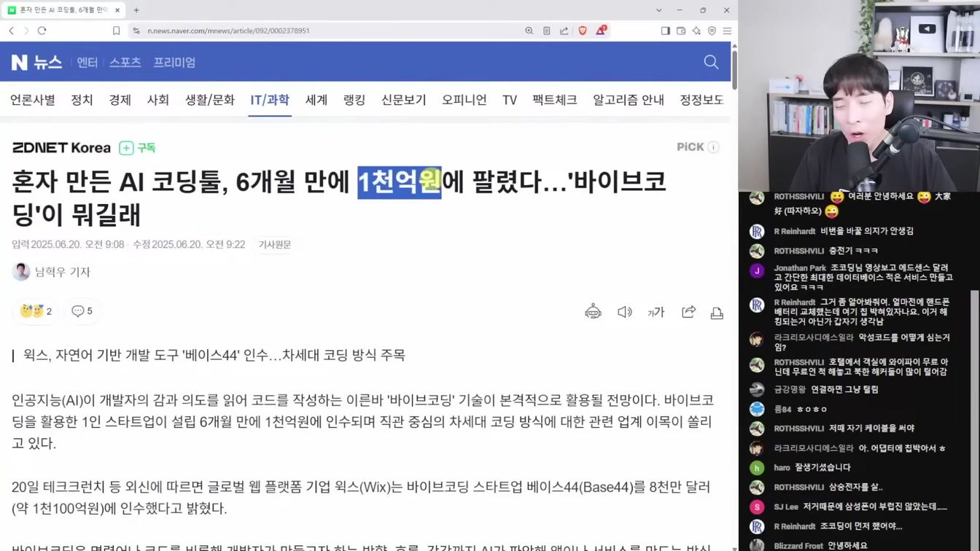Viewport: 980px width, 551px height.
Task: Open the 기사원문 original article button
Action: (x=275, y=245)
